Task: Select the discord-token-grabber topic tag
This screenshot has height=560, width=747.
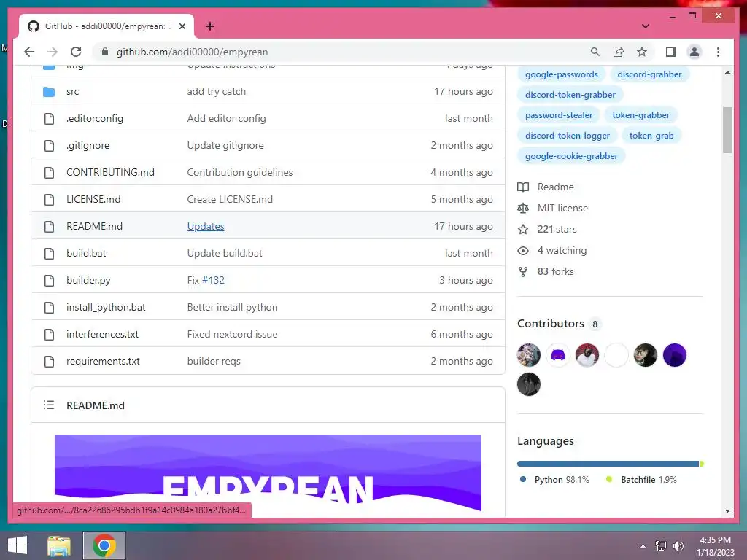Action: click(x=570, y=95)
